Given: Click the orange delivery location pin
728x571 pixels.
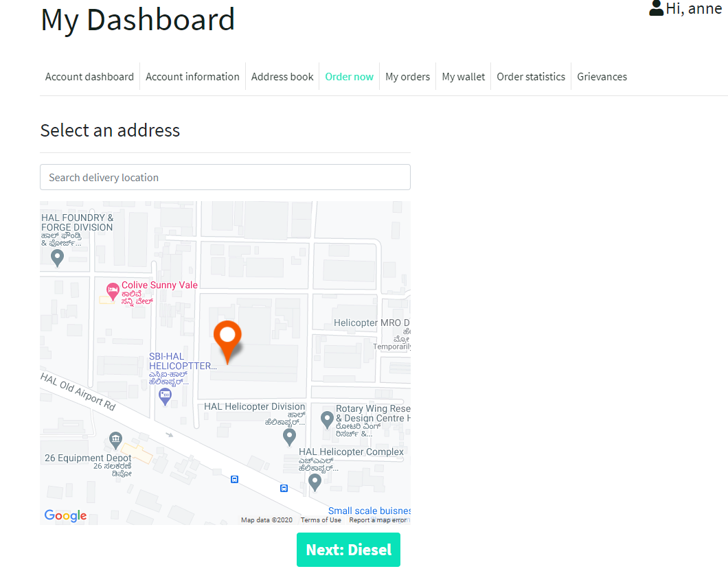Looking at the screenshot, I should coord(227,342).
